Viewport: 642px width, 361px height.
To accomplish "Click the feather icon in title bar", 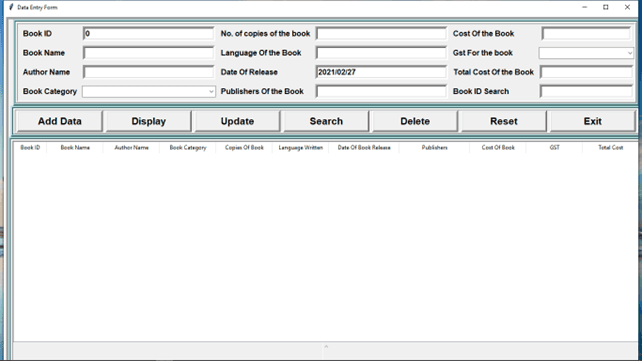I will pyautogui.click(x=11, y=7).
